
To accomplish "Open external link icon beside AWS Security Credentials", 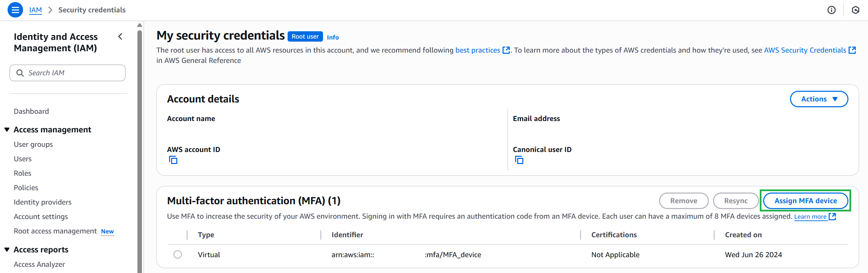I will click(852, 50).
